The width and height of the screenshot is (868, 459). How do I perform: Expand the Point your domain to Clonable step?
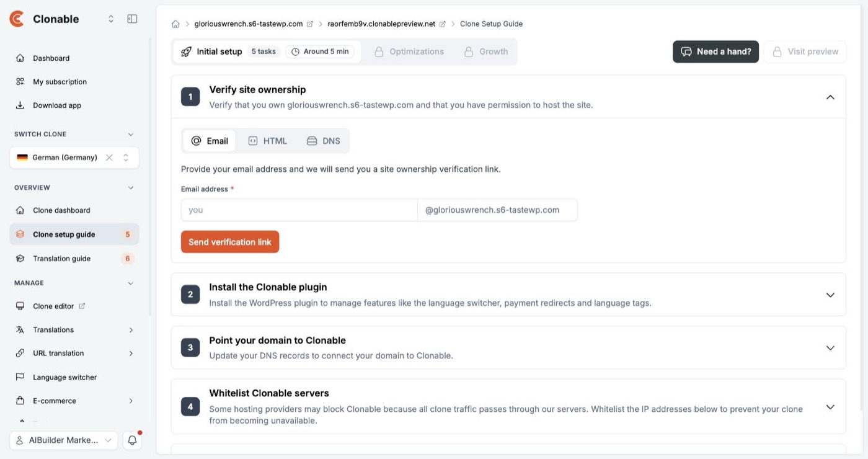tap(830, 348)
